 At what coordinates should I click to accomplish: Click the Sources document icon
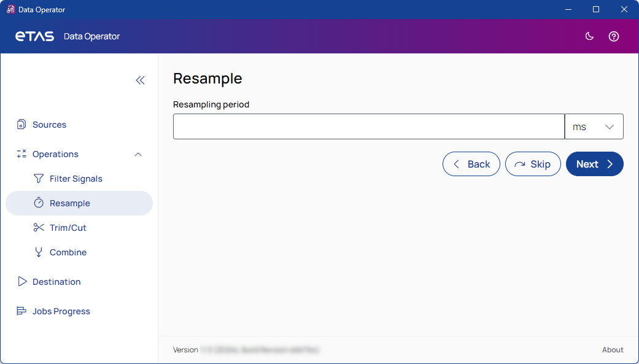pyautogui.click(x=21, y=125)
